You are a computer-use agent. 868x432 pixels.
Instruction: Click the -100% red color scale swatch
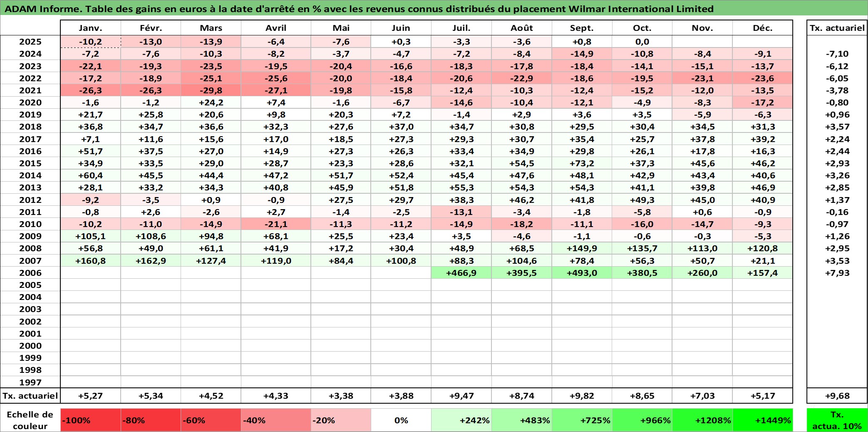pyautogui.click(x=91, y=420)
